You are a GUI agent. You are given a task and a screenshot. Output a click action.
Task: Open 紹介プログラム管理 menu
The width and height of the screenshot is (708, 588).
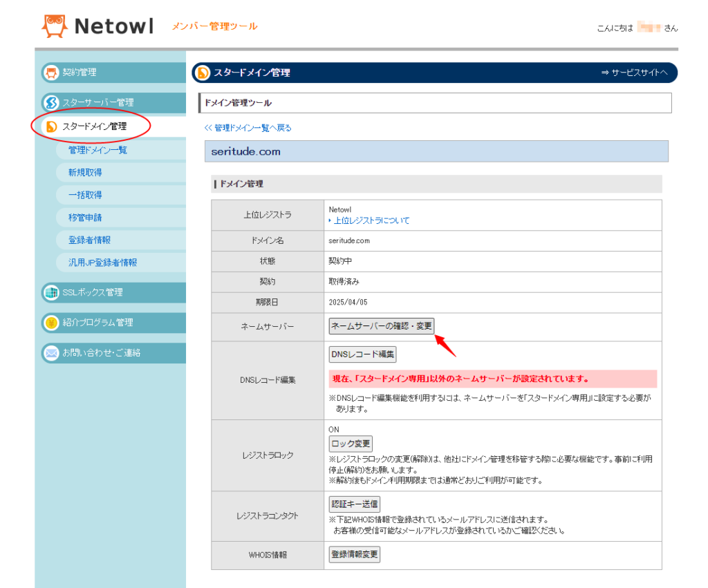113,323
